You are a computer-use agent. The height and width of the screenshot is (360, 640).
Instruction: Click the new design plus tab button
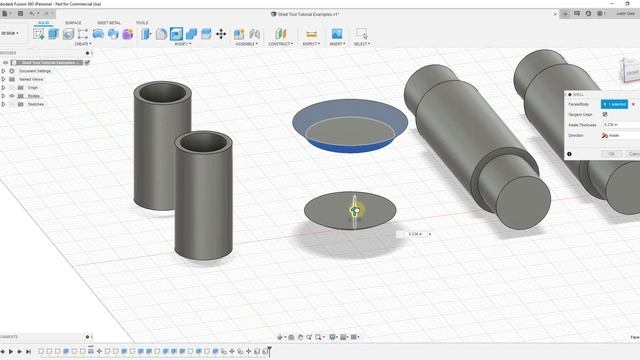pos(565,13)
